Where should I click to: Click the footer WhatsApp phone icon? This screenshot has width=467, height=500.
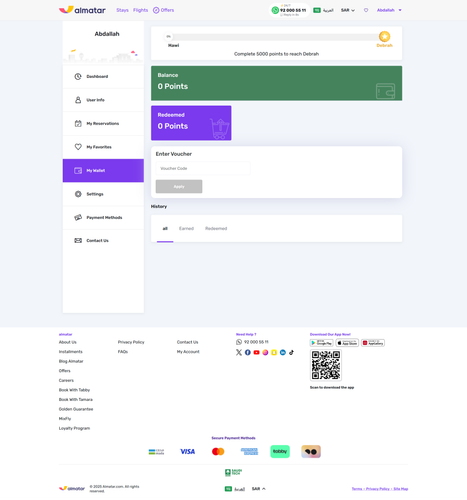(x=239, y=342)
